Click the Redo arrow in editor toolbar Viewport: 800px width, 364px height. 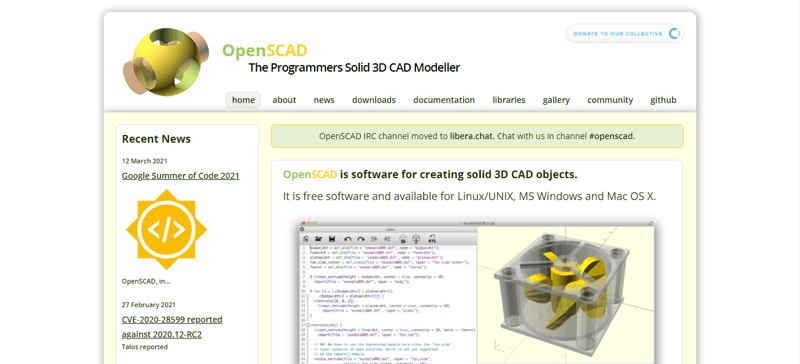click(x=361, y=239)
